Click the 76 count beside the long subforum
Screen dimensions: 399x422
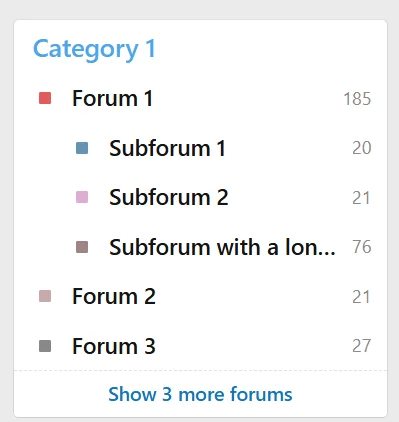coord(362,247)
